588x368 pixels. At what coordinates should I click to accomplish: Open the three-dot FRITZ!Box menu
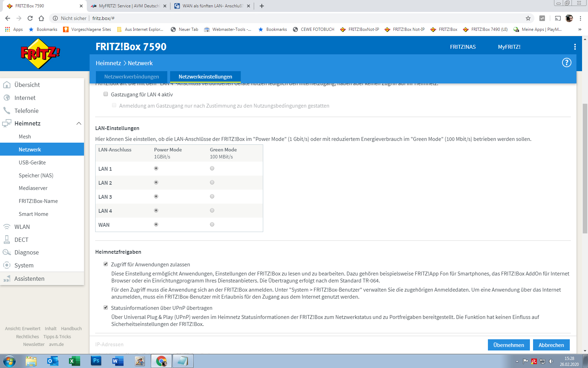pyautogui.click(x=575, y=47)
